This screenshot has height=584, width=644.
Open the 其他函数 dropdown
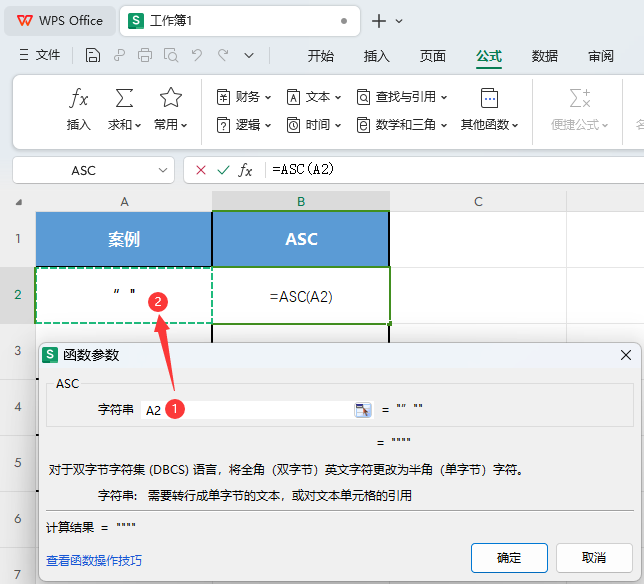pyautogui.click(x=489, y=109)
